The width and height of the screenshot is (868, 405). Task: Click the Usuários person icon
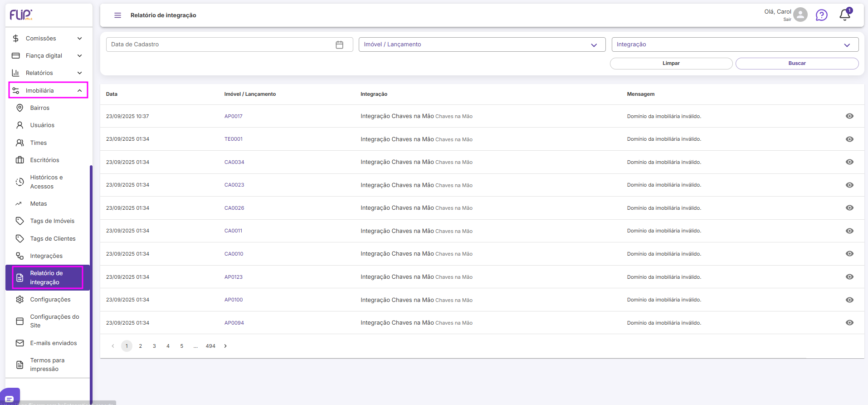(x=20, y=125)
